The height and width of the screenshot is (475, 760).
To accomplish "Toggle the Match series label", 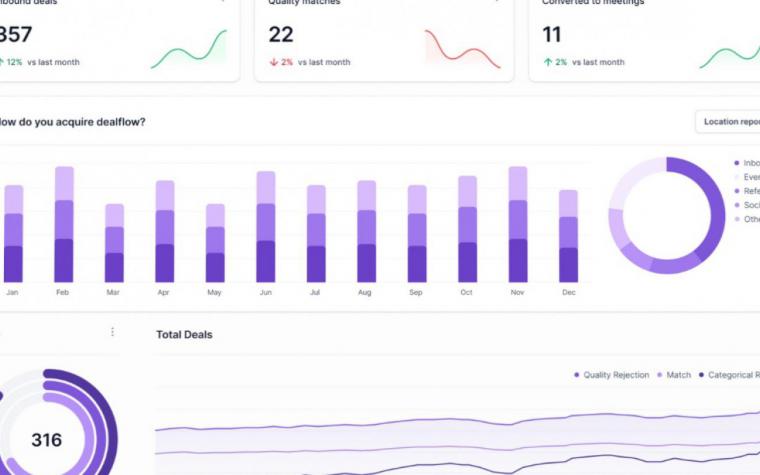I will [679, 375].
